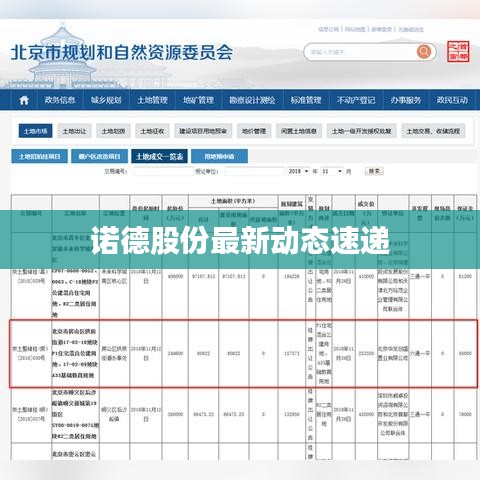Viewport: 480px width, 480px height.
Task: Select the 地价管理 button
Action: coord(254,131)
